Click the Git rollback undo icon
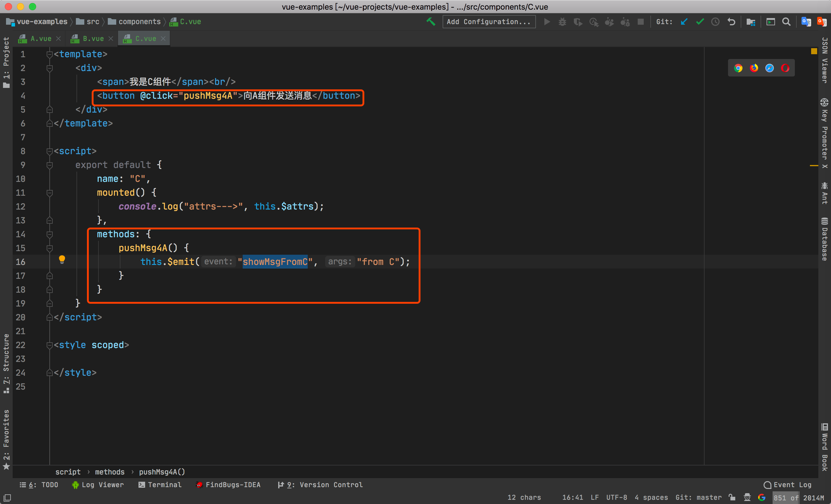The width and height of the screenshot is (831, 504). click(x=731, y=22)
